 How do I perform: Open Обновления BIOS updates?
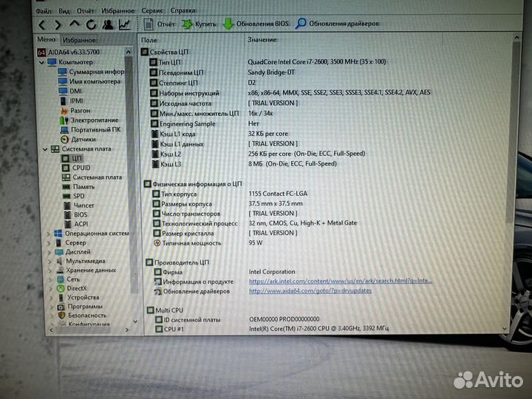(256, 24)
